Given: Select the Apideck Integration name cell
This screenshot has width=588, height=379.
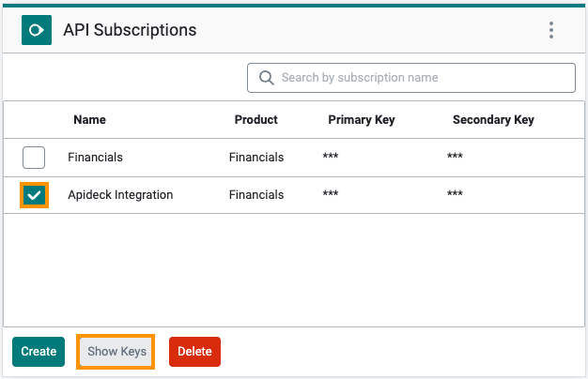Looking at the screenshot, I should [x=120, y=195].
